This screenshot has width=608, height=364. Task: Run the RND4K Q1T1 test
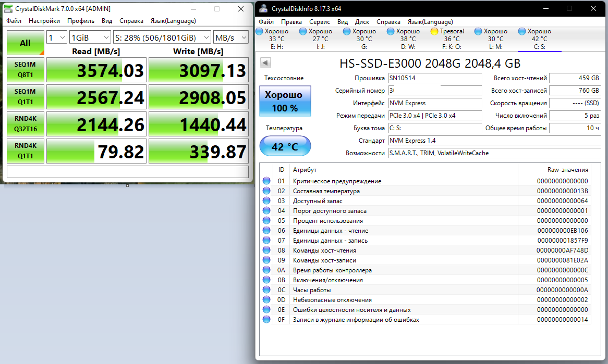(x=25, y=151)
